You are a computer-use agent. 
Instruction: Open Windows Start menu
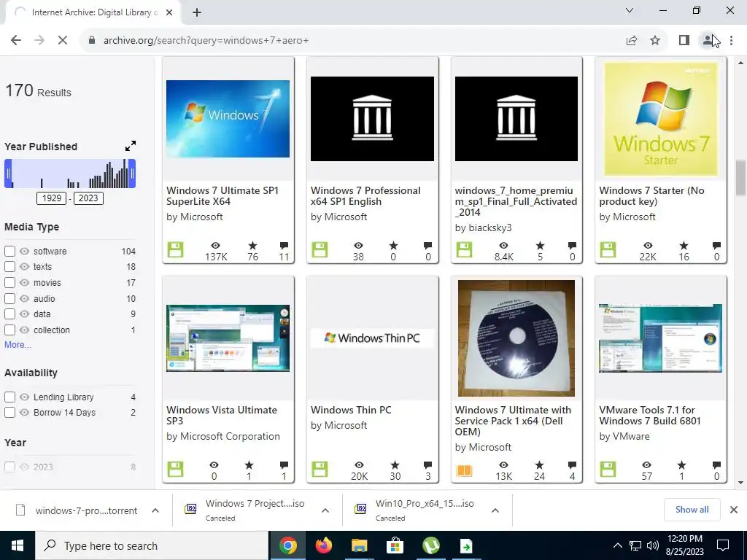point(18,545)
